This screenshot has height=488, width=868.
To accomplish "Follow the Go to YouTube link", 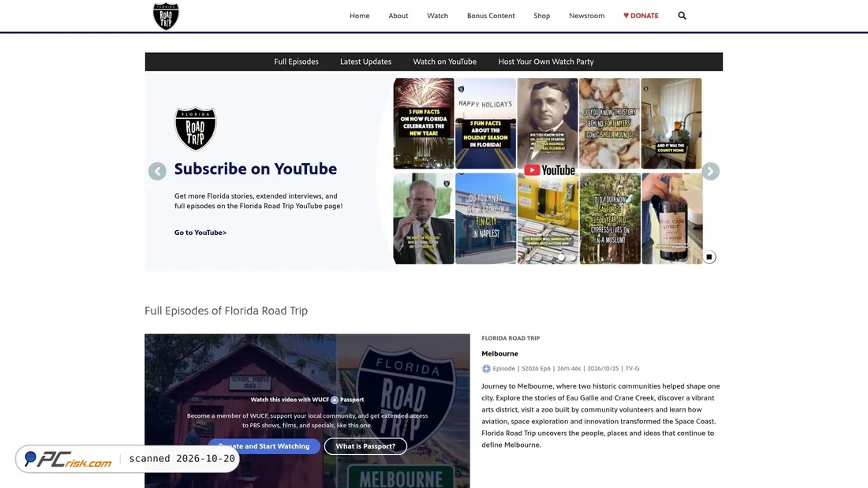I will pos(200,233).
